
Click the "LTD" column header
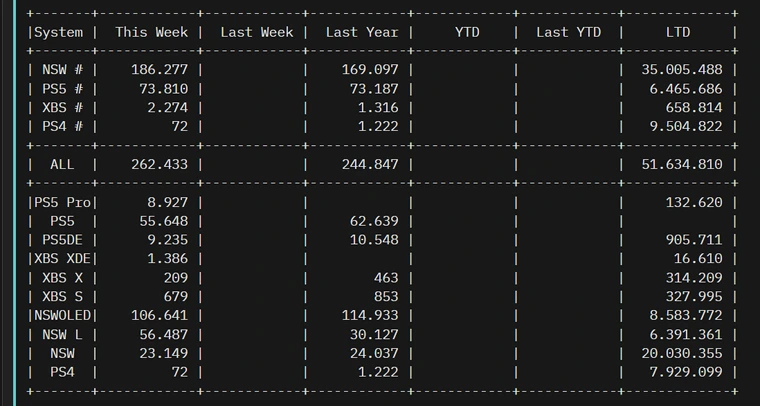[678, 32]
